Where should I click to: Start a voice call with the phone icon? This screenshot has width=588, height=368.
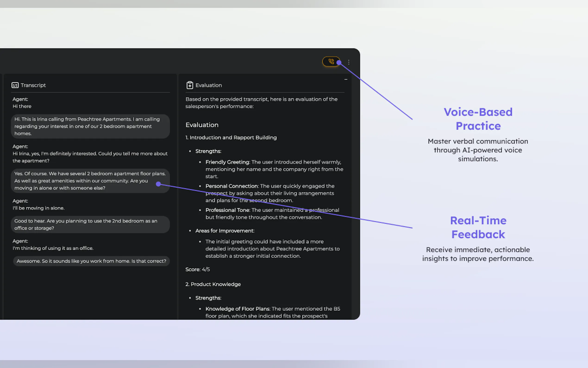click(331, 61)
